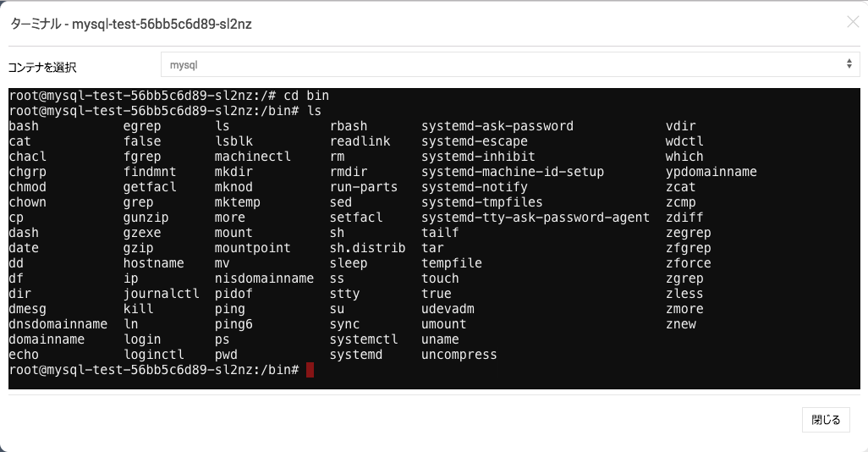Image resolution: width=868 pixels, height=452 pixels.
Task: Click 'systemd-machine-id-setup' in the output
Action: pyautogui.click(x=512, y=172)
